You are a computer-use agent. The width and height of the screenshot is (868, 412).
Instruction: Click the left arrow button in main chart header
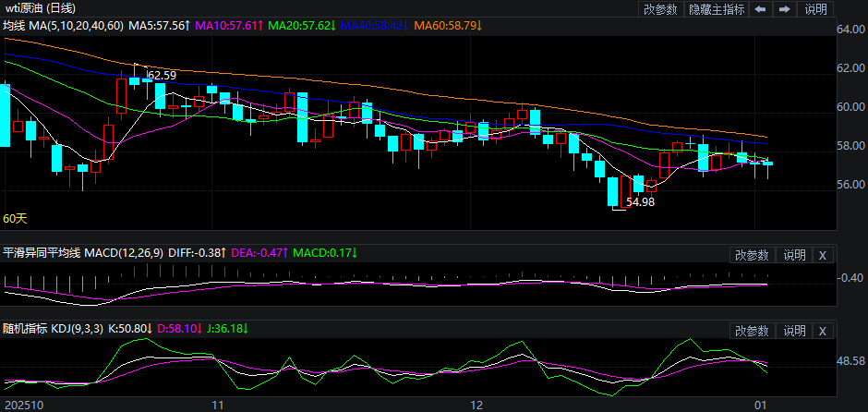click(759, 9)
